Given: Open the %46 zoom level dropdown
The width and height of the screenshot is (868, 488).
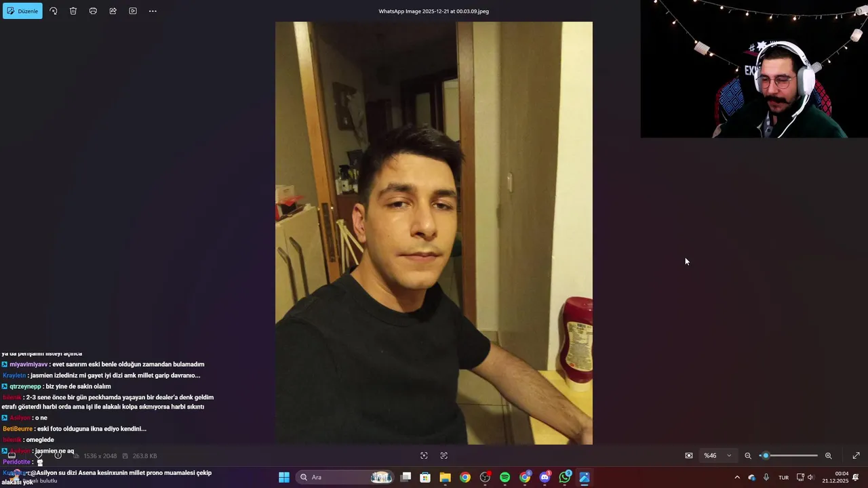Looking at the screenshot, I should pos(717,455).
